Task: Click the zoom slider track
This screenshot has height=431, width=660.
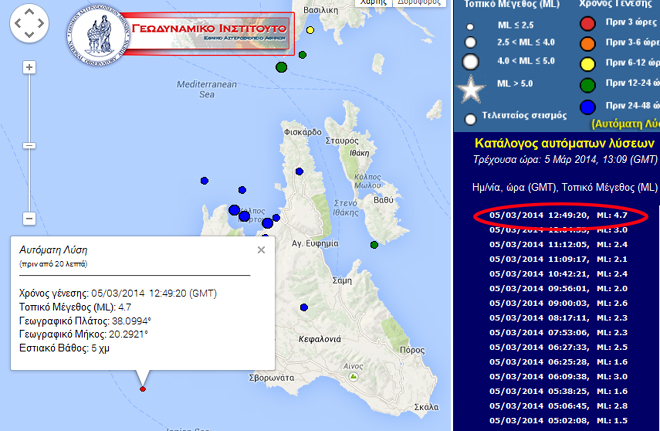Action: [29, 140]
